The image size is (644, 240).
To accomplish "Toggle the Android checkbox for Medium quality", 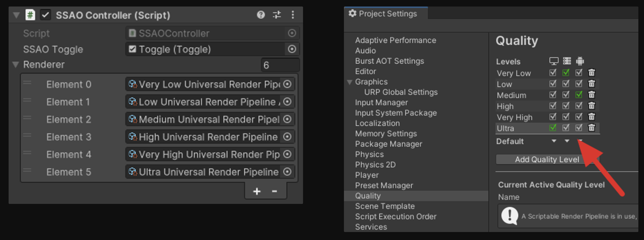I will (x=579, y=95).
